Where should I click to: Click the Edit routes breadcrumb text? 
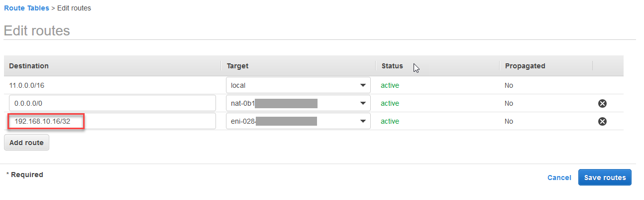click(74, 8)
